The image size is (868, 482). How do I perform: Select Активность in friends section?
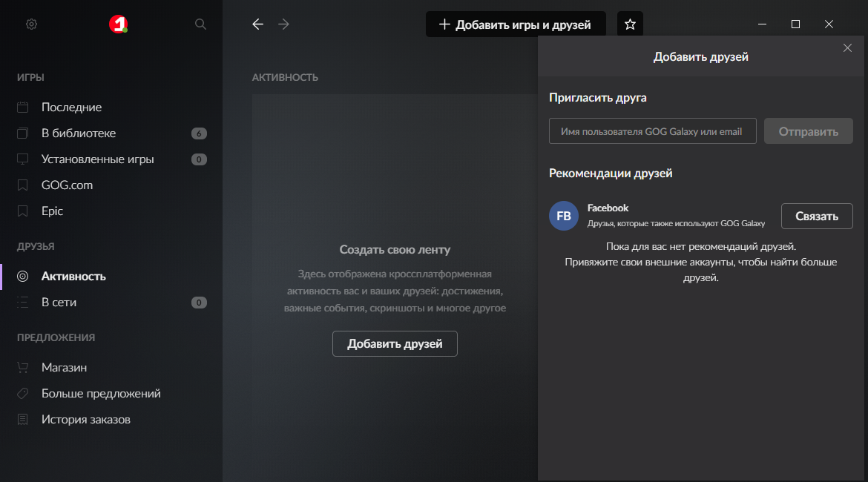click(x=73, y=277)
